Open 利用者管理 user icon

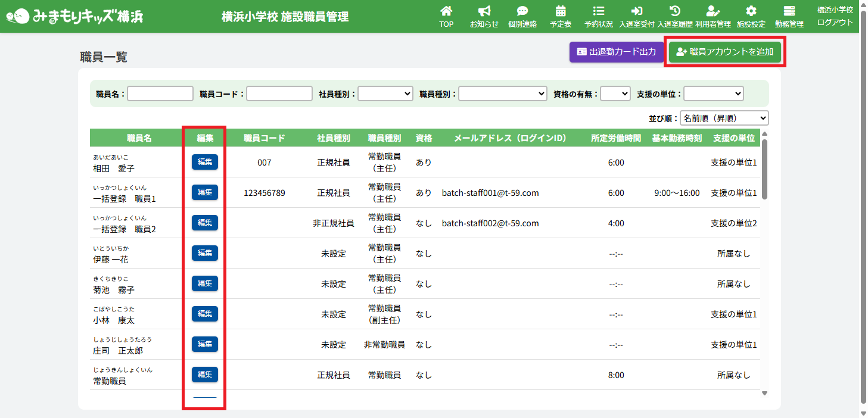click(713, 11)
